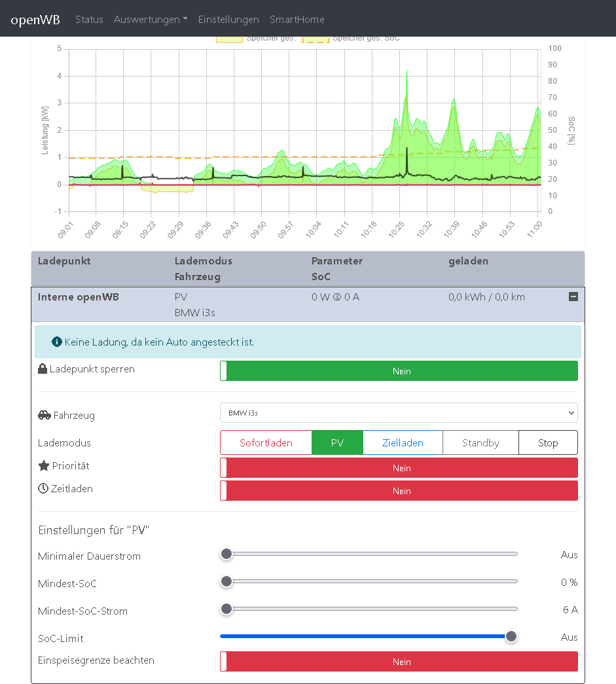Select Sofortladen charge mode
Image resolution: width=616 pixels, height=684 pixels.
266,443
